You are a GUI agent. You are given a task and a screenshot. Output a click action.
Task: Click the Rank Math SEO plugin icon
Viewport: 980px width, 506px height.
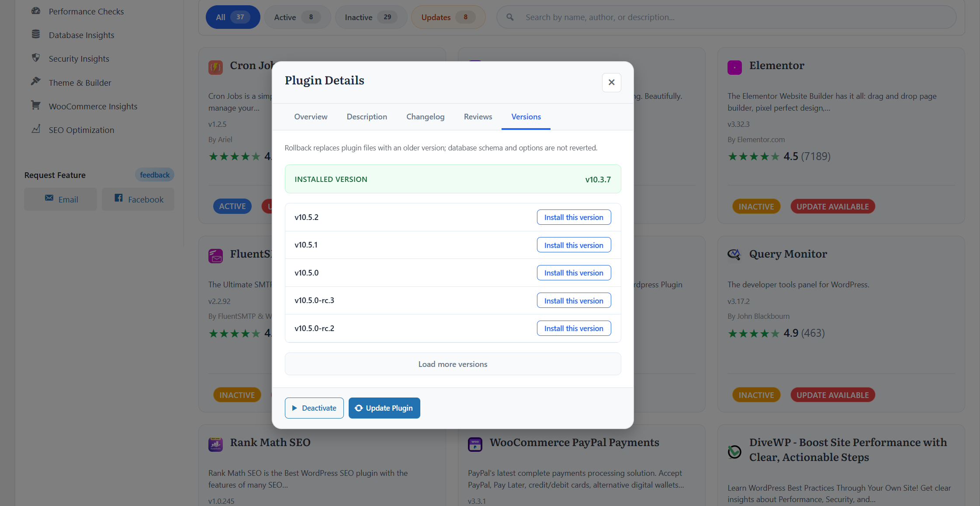(x=215, y=444)
